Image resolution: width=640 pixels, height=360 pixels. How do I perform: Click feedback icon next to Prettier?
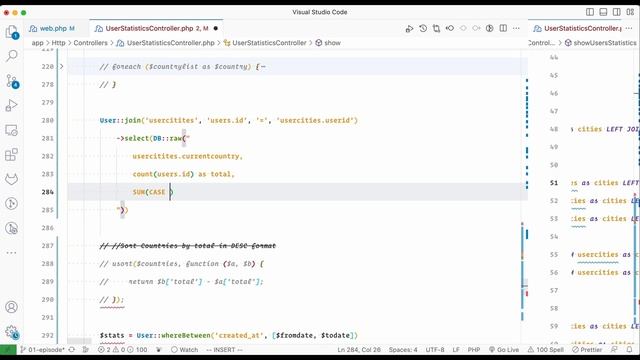click(614, 350)
